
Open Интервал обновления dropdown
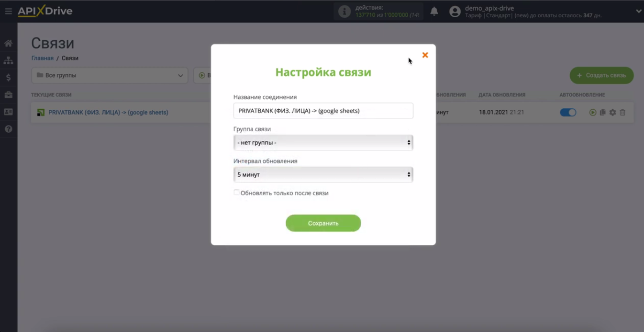click(x=323, y=174)
